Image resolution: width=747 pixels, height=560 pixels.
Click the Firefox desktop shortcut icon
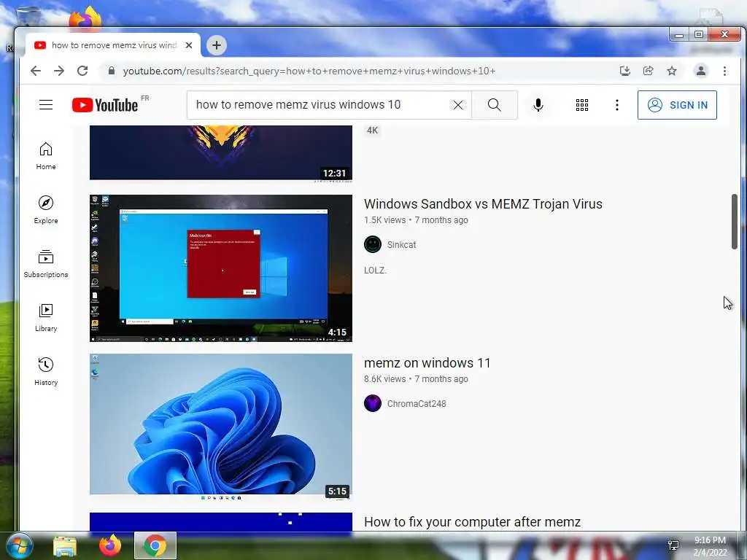tap(86, 18)
